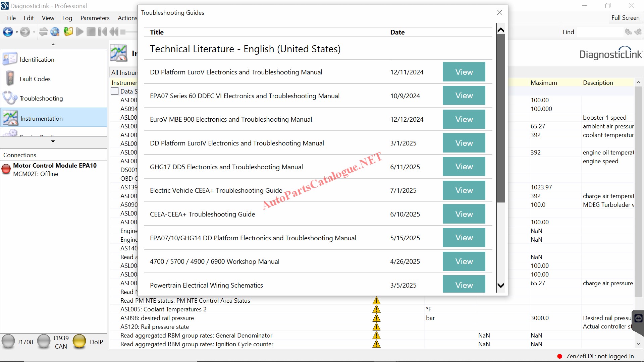The height and width of the screenshot is (362, 644).
Task: Open the back button history dropdown arrow
Action: pos(17,33)
